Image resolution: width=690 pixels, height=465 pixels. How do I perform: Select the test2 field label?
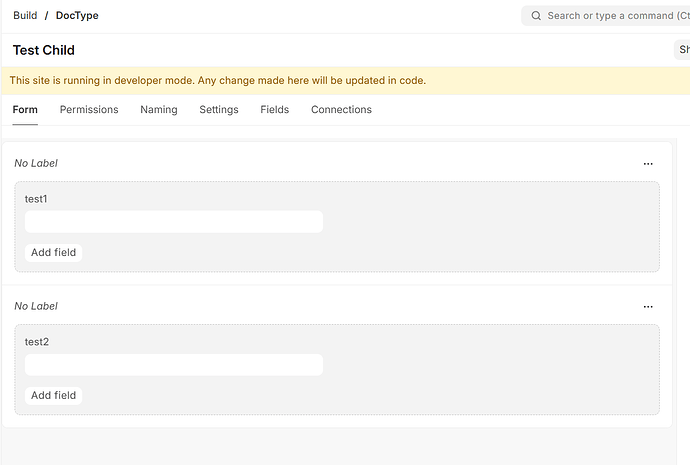(x=37, y=342)
